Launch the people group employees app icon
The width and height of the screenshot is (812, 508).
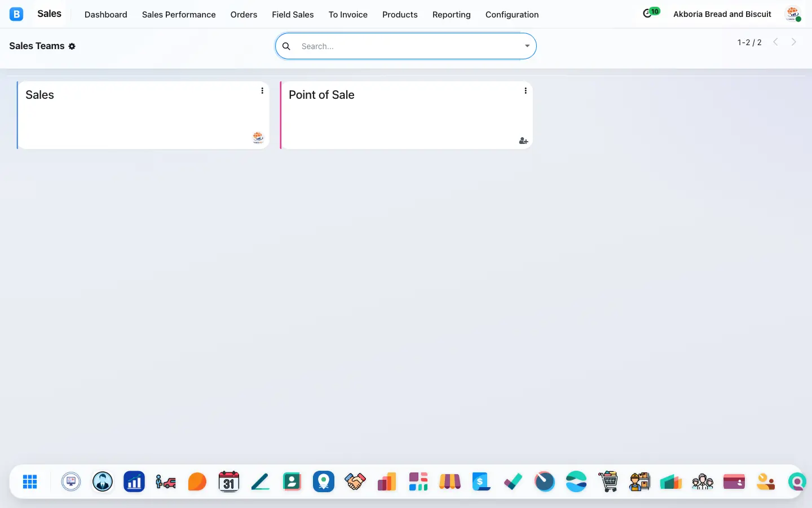click(703, 481)
